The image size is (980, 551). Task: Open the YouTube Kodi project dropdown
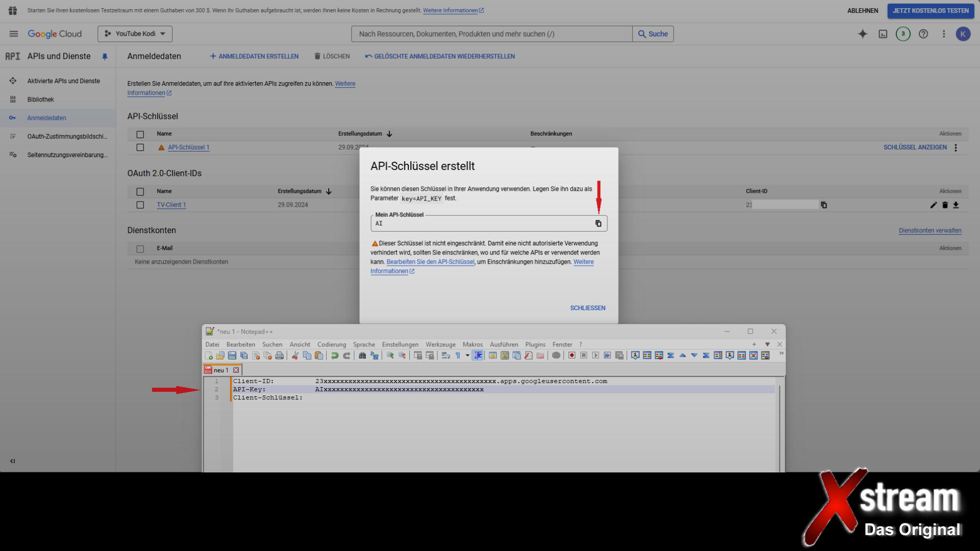pyautogui.click(x=135, y=34)
